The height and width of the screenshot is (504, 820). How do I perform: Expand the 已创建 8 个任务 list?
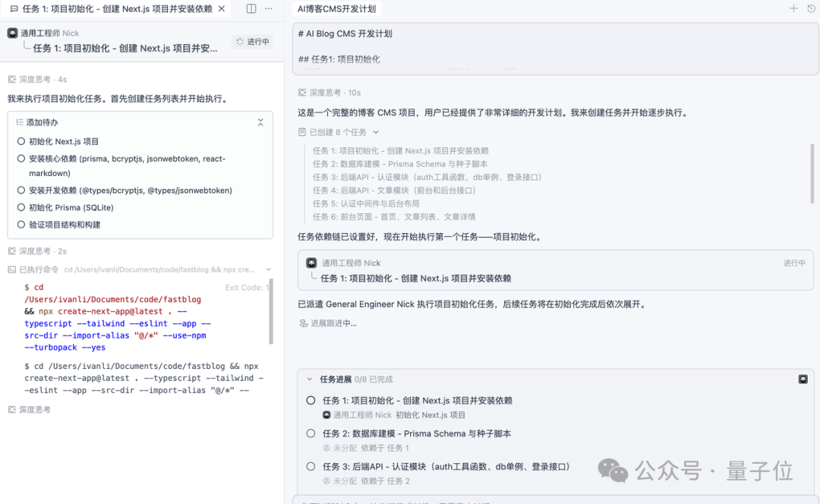pyautogui.click(x=376, y=131)
